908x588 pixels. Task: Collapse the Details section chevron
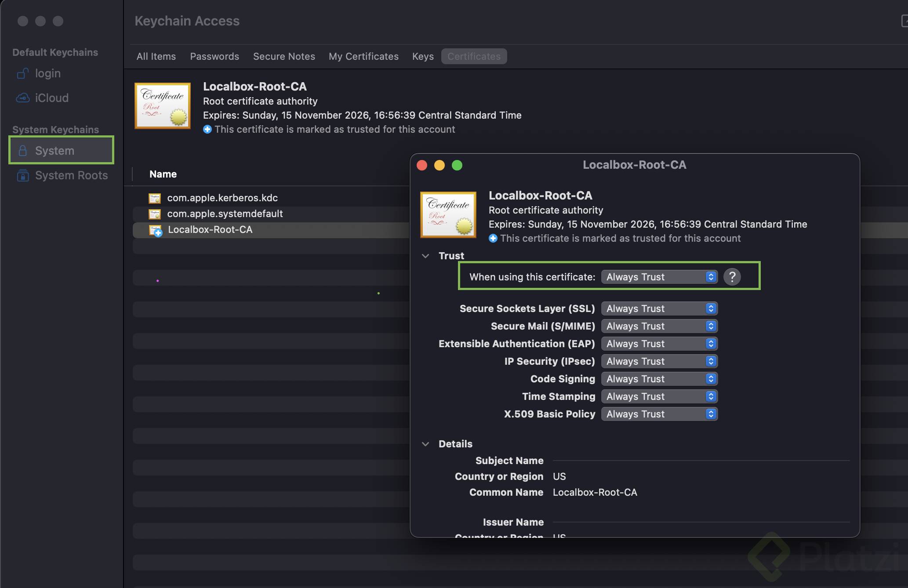(425, 444)
